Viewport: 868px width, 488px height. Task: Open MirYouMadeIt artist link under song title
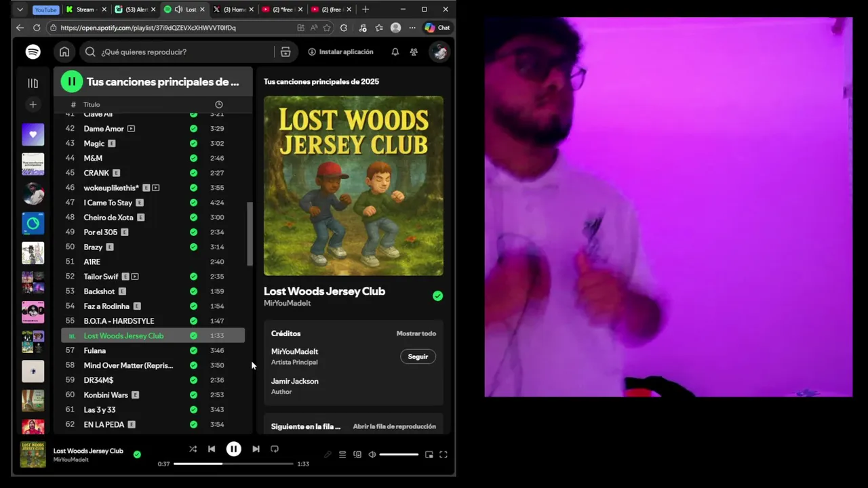point(287,303)
